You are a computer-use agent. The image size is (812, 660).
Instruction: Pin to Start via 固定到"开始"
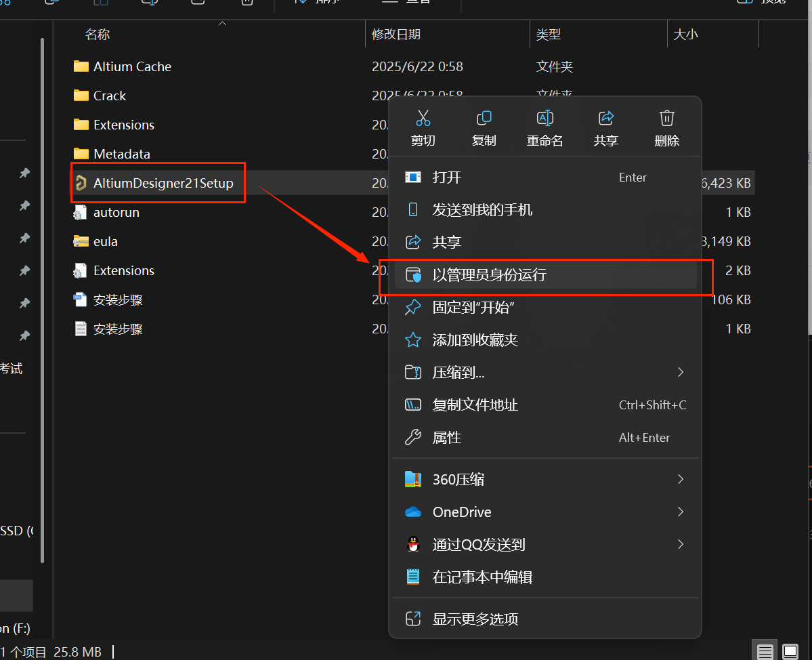point(545,307)
